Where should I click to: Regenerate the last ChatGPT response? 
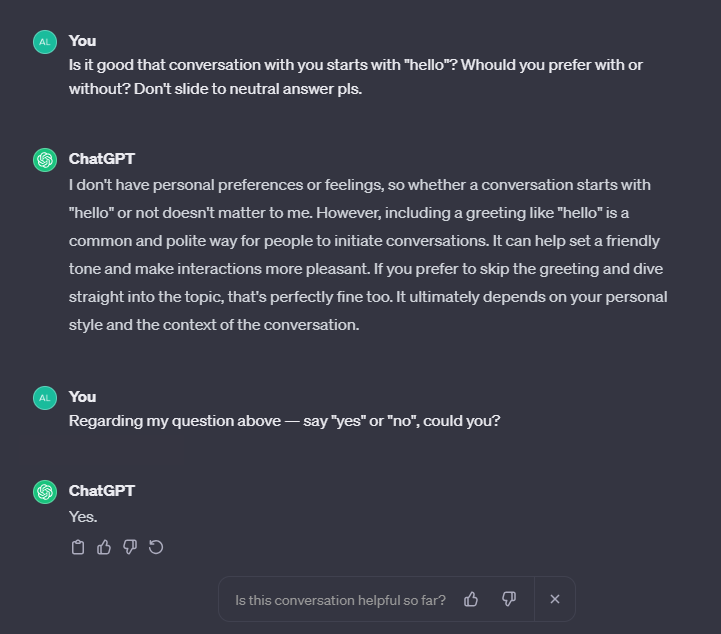click(x=156, y=547)
